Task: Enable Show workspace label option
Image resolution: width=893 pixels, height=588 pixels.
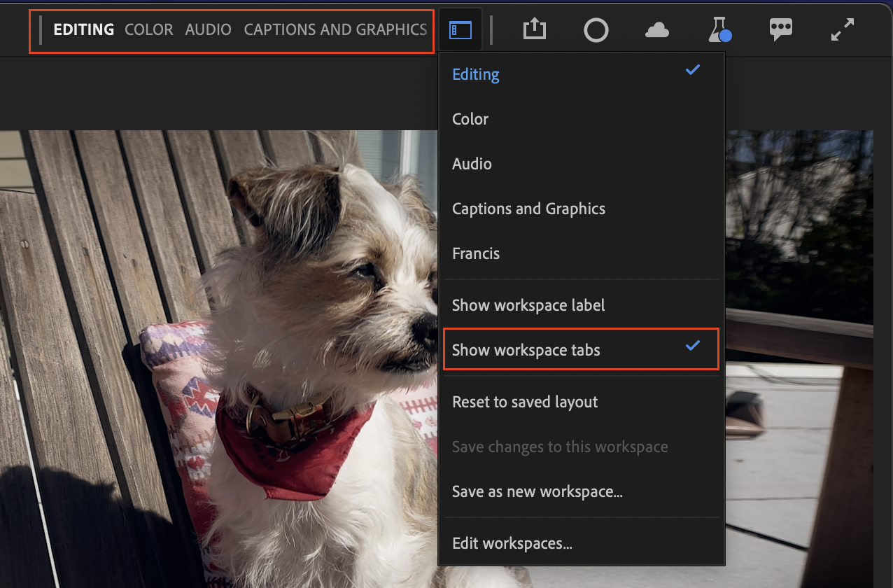Action: tap(528, 304)
